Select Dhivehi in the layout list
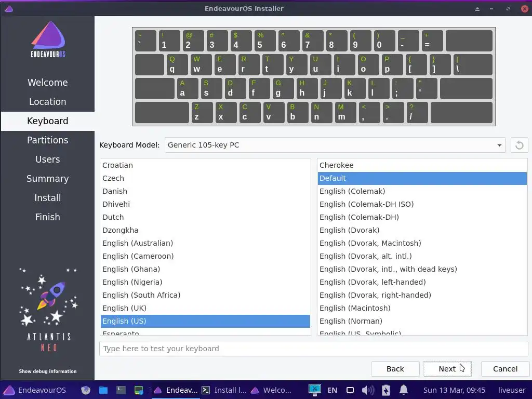The height and width of the screenshot is (399, 532). 205,204
